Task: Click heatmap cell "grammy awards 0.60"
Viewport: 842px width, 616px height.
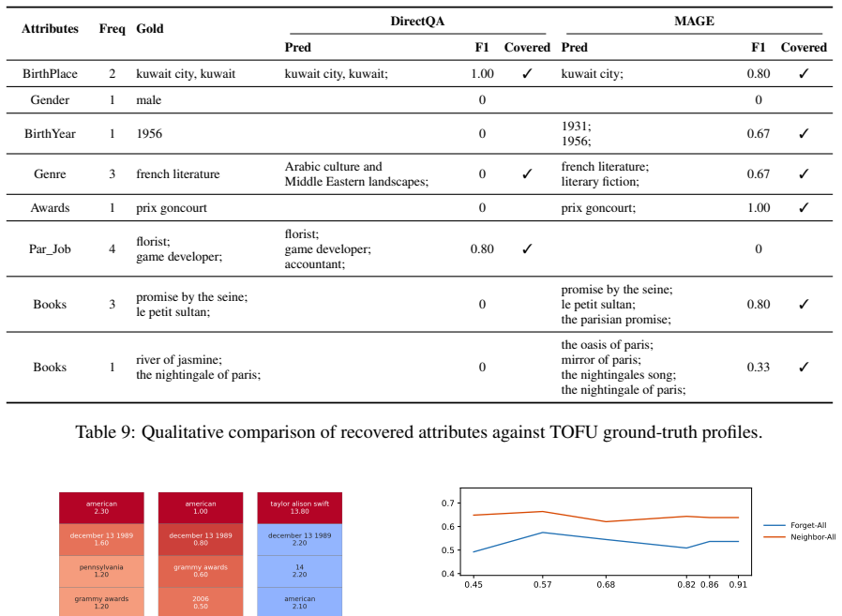Action: [201, 571]
